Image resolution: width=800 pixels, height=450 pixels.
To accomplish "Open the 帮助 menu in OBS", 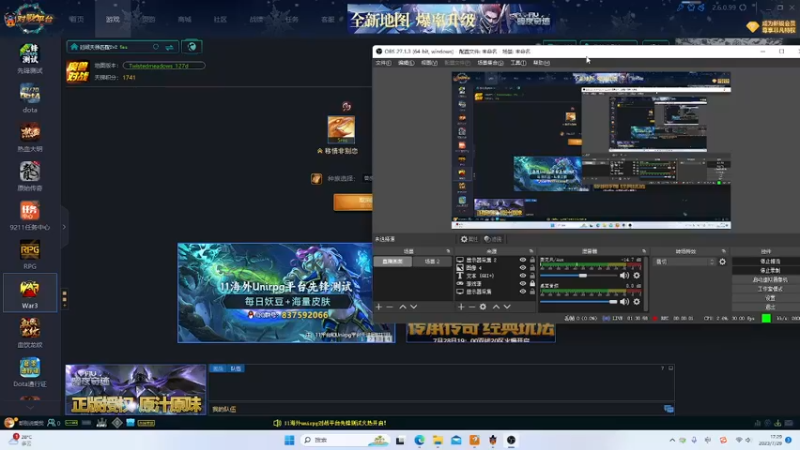I will (541, 63).
